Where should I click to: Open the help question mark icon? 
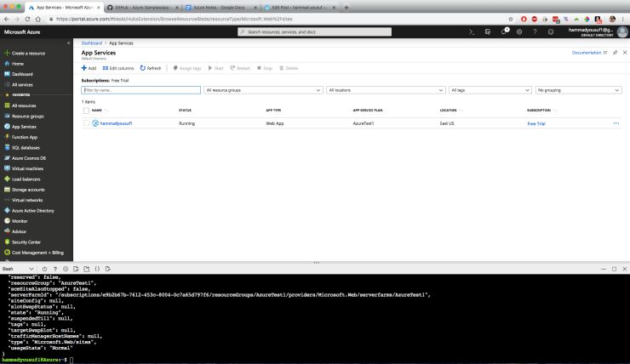535,31
